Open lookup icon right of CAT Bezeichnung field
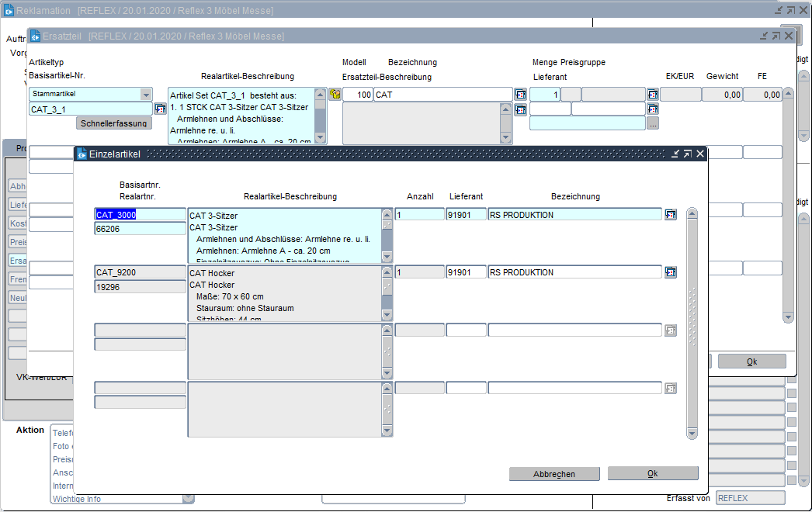 520,95
